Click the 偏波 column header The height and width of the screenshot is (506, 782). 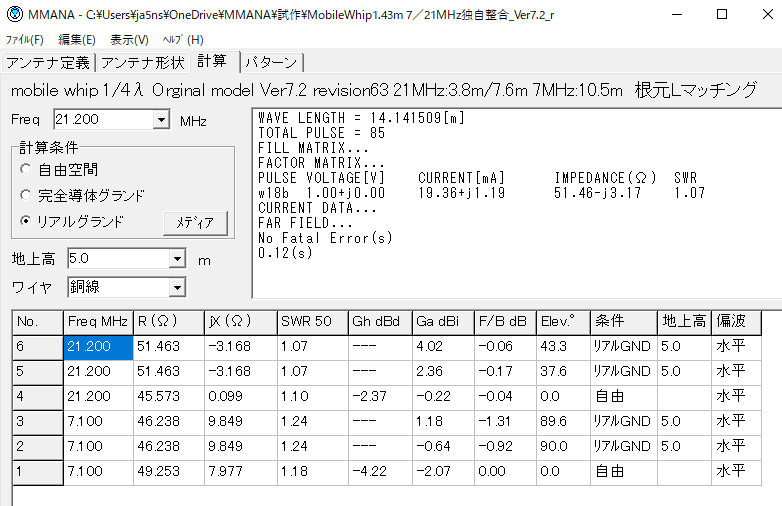tap(736, 322)
